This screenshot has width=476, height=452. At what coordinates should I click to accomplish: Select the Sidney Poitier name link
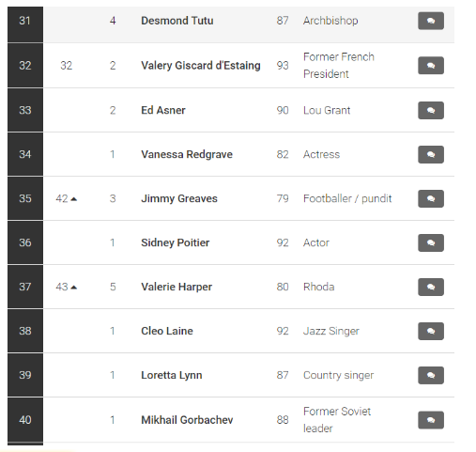[x=175, y=242]
